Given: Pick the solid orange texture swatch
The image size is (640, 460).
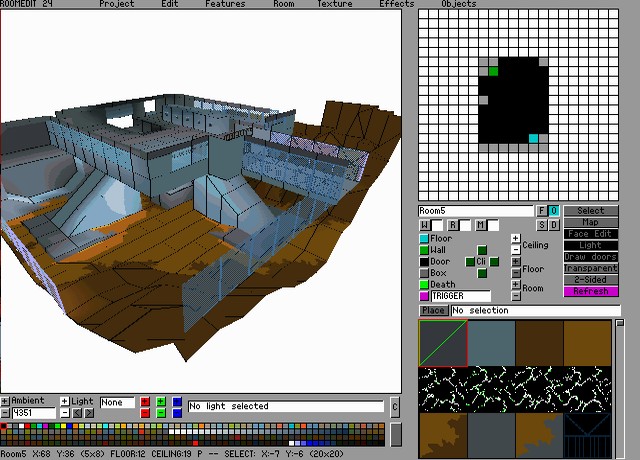Looking at the screenshot, I should (588, 343).
